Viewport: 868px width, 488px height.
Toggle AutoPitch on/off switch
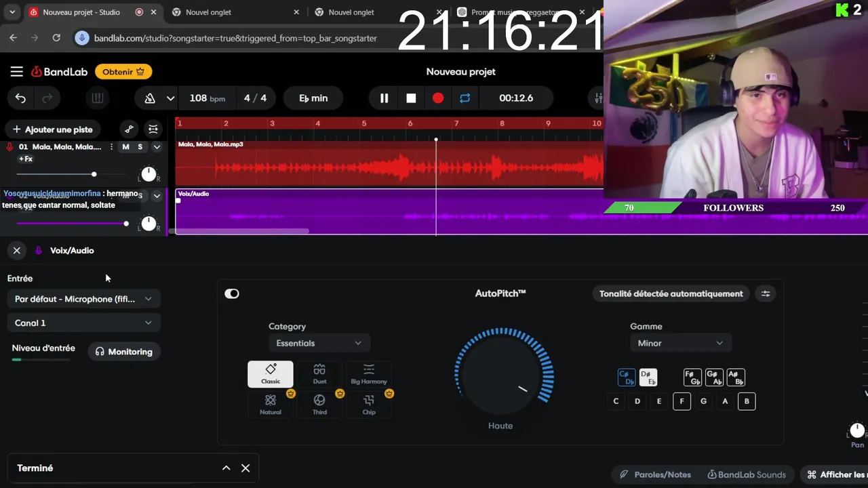pos(232,293)
